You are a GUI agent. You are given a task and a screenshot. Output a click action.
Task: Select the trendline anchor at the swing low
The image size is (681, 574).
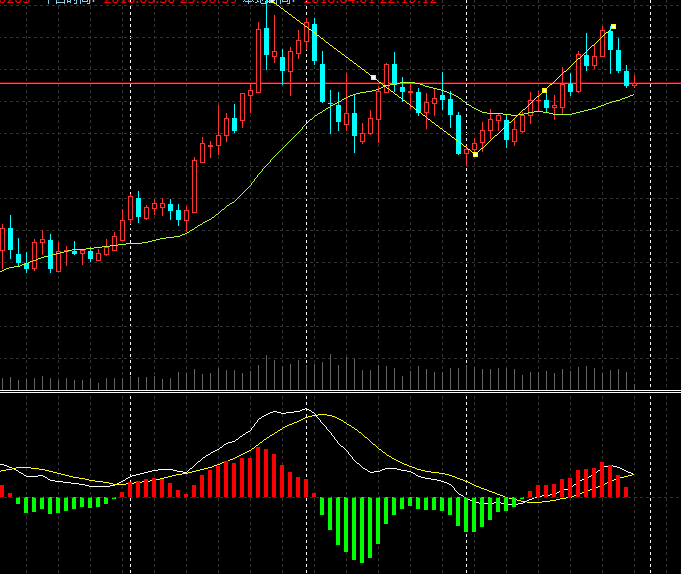click(475, 154)
